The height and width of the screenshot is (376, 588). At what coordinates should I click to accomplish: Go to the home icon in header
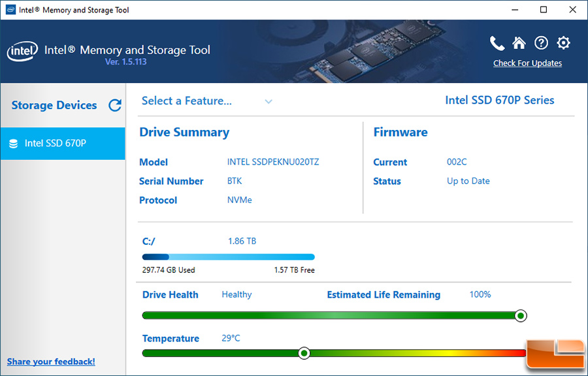(x=519, y=43)
